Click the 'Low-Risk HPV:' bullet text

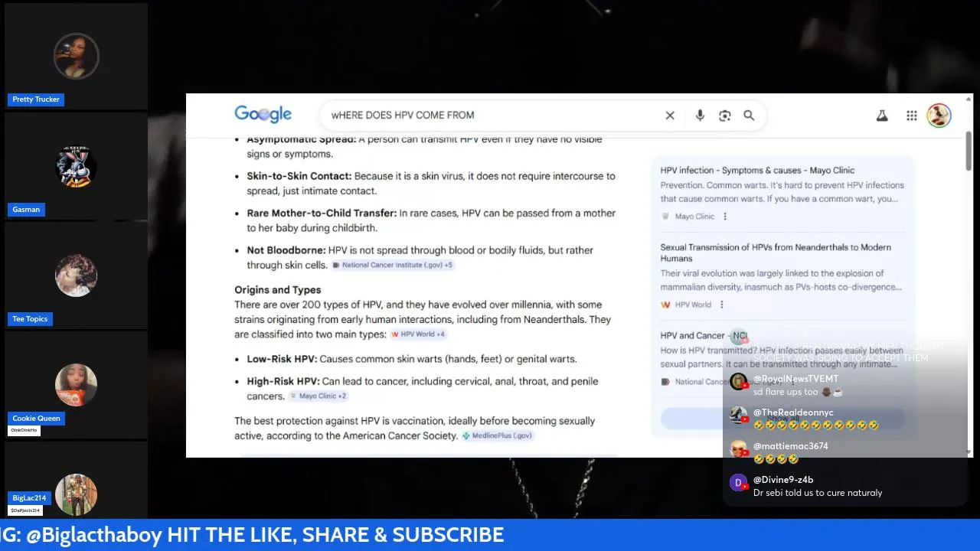coord(281,359)
